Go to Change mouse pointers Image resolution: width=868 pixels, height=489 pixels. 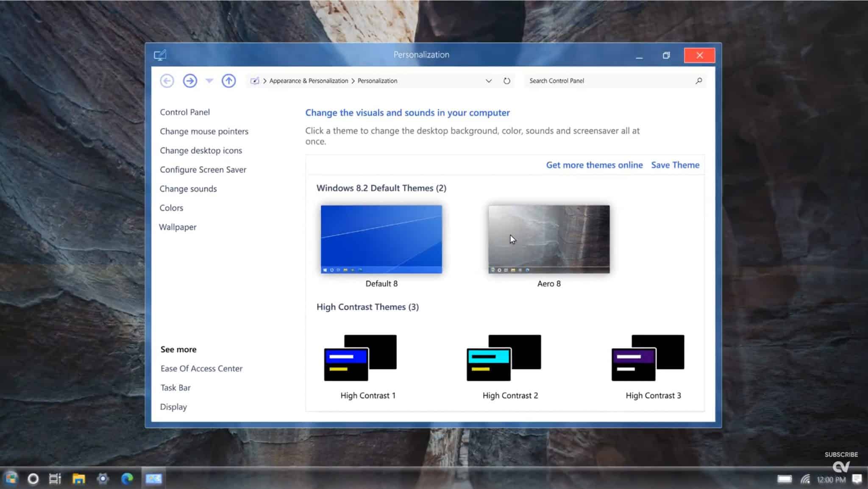[x=204, y=131]
